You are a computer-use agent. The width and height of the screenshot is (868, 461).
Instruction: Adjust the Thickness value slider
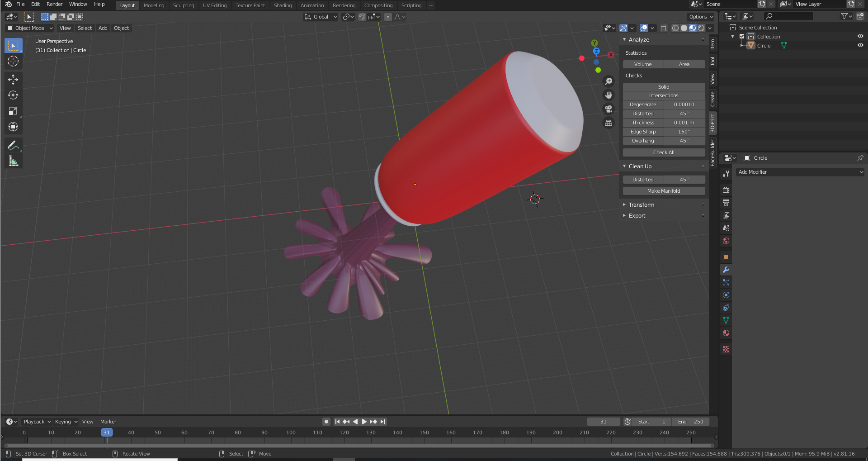[x=684, y=123]
